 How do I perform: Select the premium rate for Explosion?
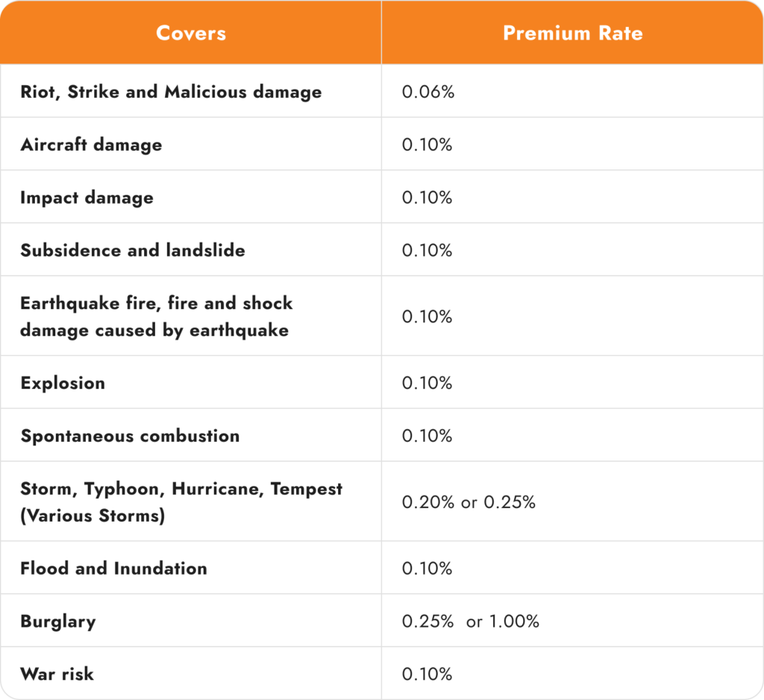click(428, 383)
